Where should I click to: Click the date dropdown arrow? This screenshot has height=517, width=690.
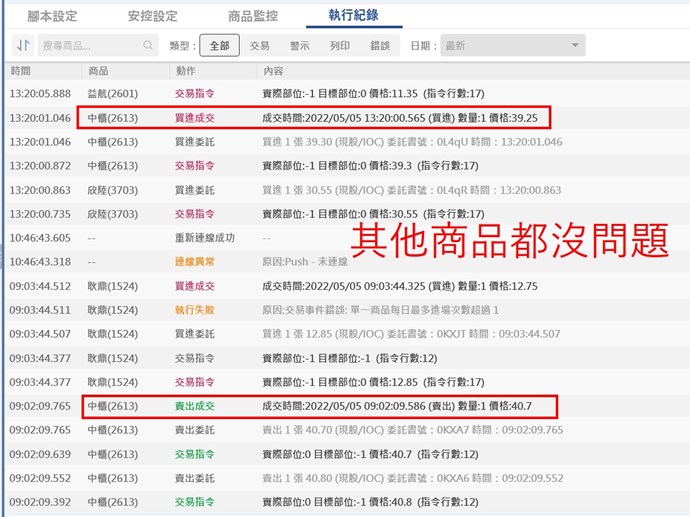coord(575,46)
